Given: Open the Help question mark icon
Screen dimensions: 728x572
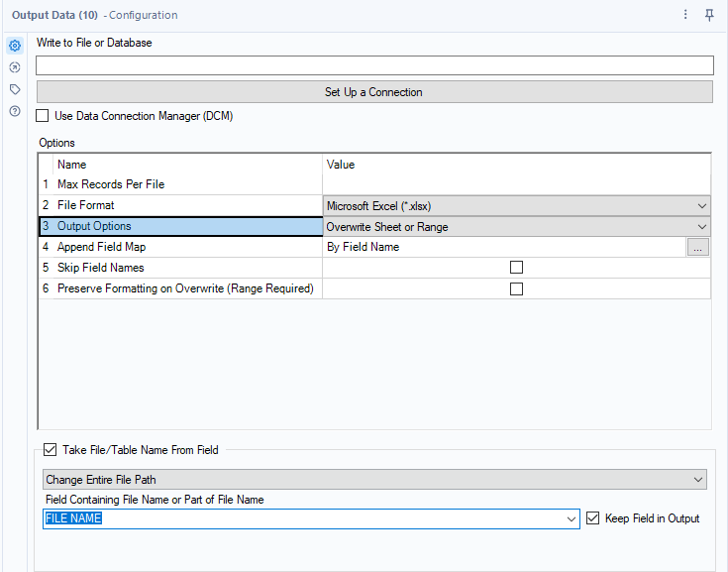Looking at the screenshot, I should (15, 111).
